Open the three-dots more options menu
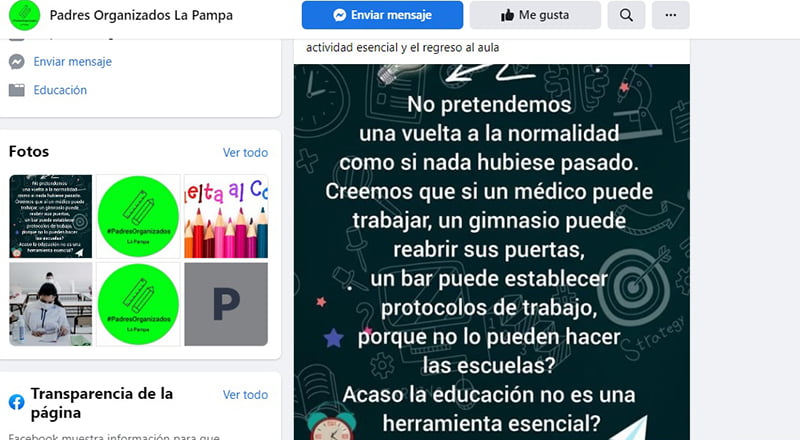 pyautogui.click(x=670, y=15)
